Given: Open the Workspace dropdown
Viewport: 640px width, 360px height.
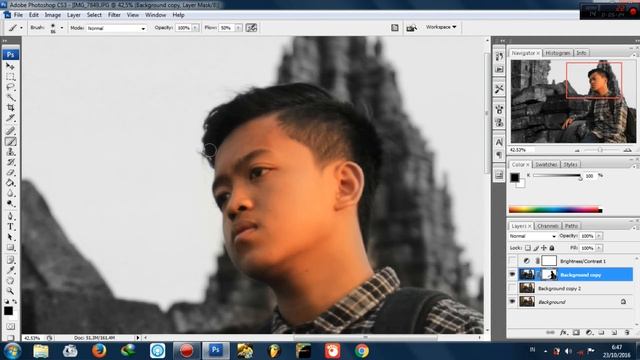Looking at the screenshot, I should [441, 27].
